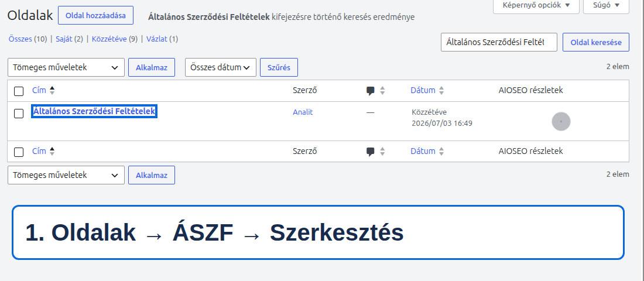Click the comments bubble icon in footer row
The height and width of the screenshot is (281, 644).
(x=371, y=152)
